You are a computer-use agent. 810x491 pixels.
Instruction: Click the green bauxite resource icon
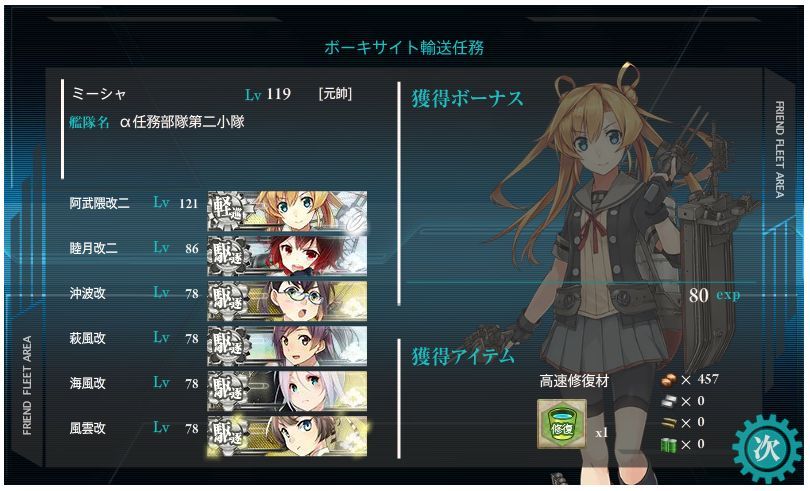click(668, 445)
